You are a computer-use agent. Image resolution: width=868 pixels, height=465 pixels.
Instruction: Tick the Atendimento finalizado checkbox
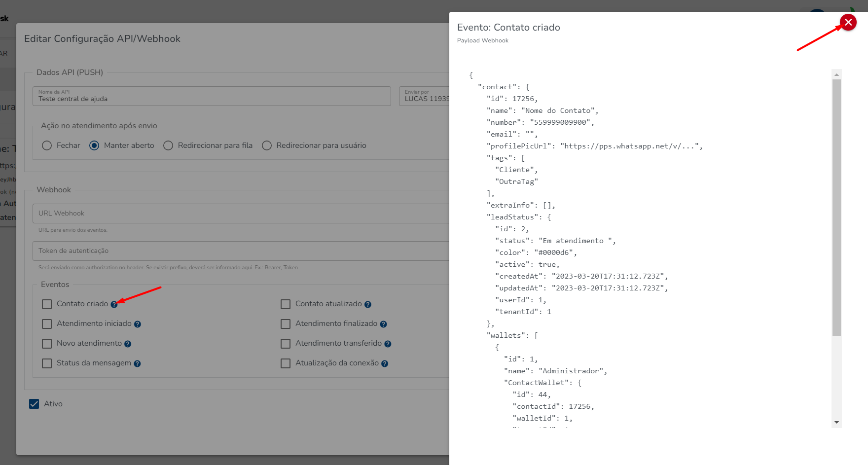[x=286, y=324]
